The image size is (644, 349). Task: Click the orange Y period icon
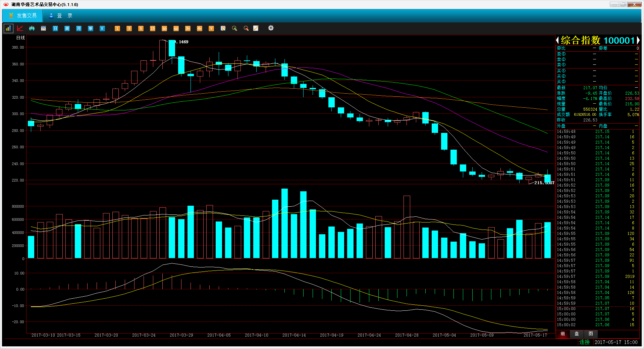211,29
